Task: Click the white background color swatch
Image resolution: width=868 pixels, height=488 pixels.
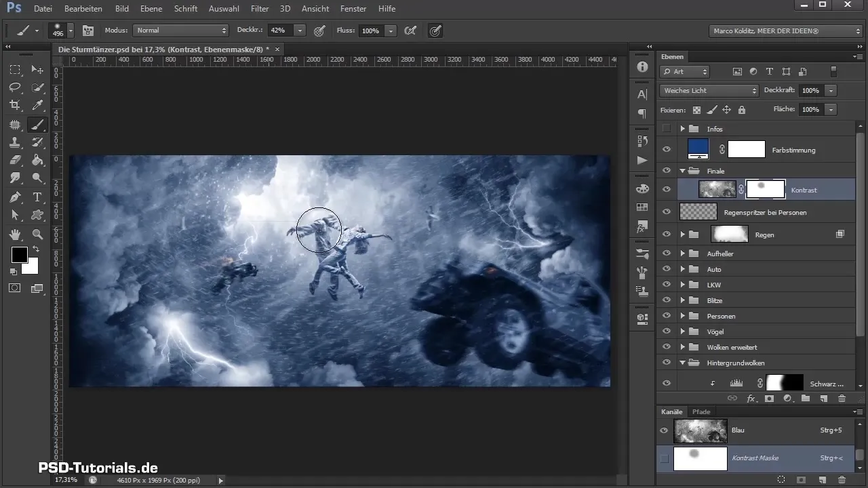Action: coord(31,268)
